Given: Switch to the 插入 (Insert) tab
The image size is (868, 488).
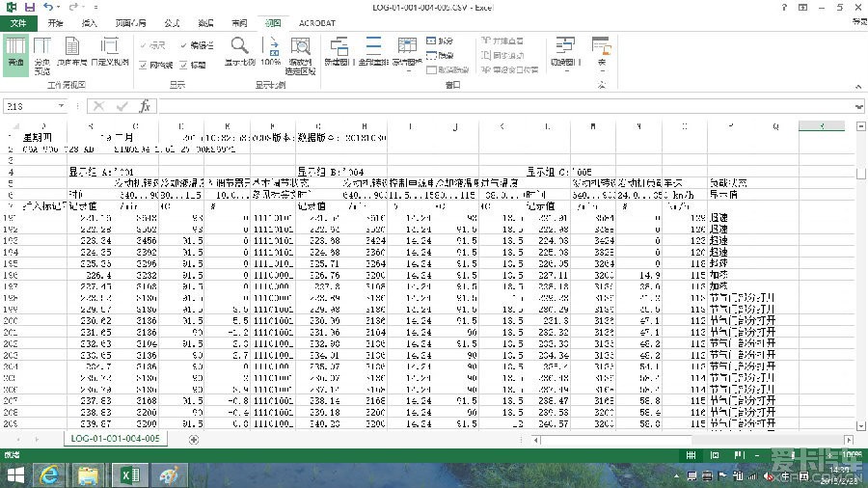Looking at the screenshot, I should tap(89, 23).
